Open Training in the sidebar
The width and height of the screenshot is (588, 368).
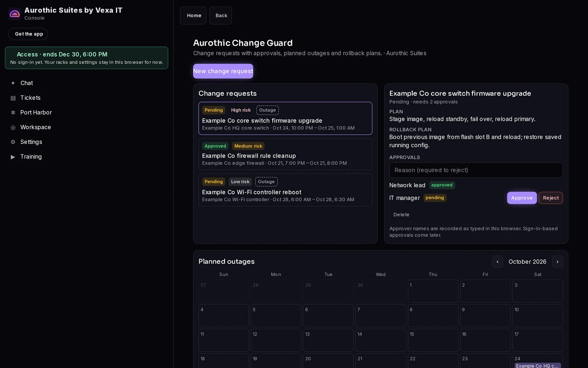click(87, 157)
